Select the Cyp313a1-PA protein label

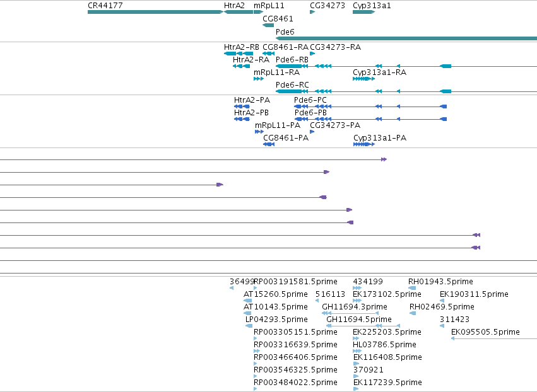pyautogui.click(x=380, y=138)
